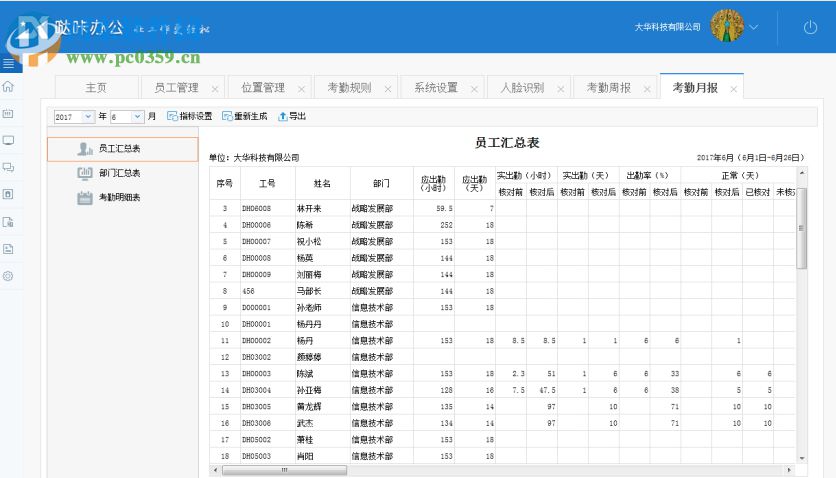Click the vertical scrollbar thumb of table
Image resolution: width=836 pixels, height=478 pixels.
click(801, 228)
